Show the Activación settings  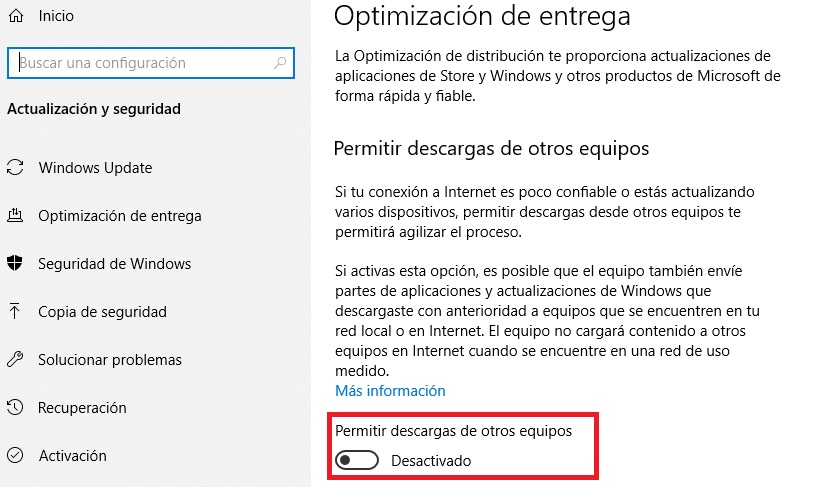tap(72, 456)
